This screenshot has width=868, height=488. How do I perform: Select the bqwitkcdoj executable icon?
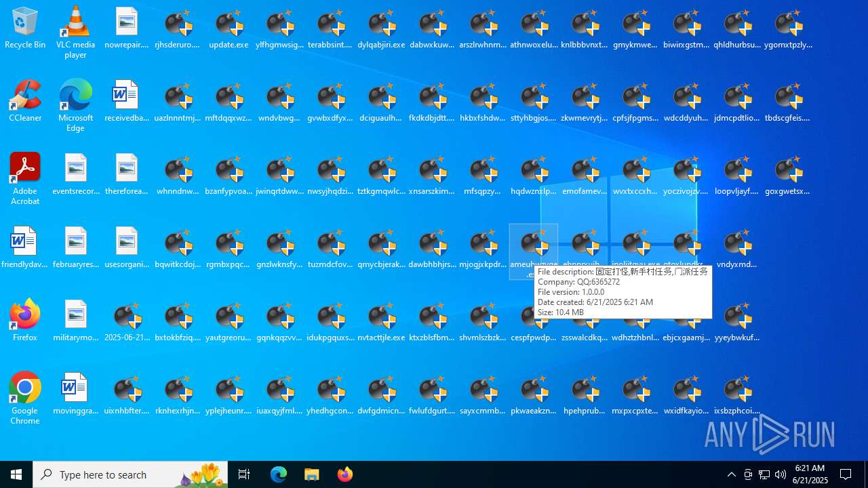[178, 248]
